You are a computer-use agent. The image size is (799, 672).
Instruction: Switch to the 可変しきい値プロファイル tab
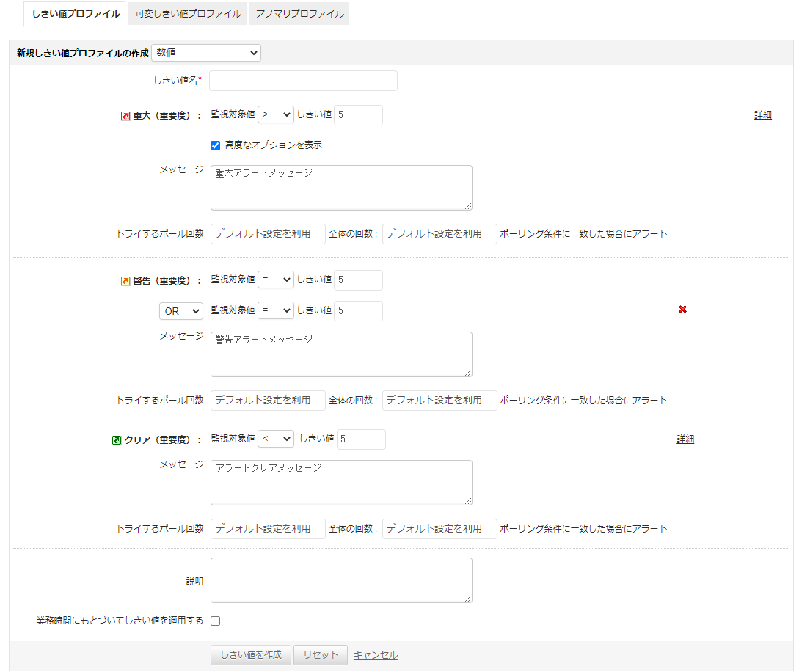pos(188,14)
